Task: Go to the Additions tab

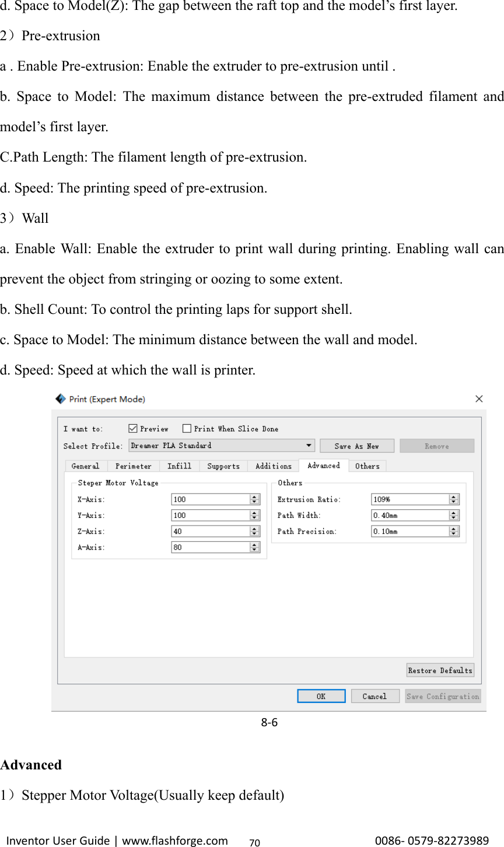Action: coord(274,466)
